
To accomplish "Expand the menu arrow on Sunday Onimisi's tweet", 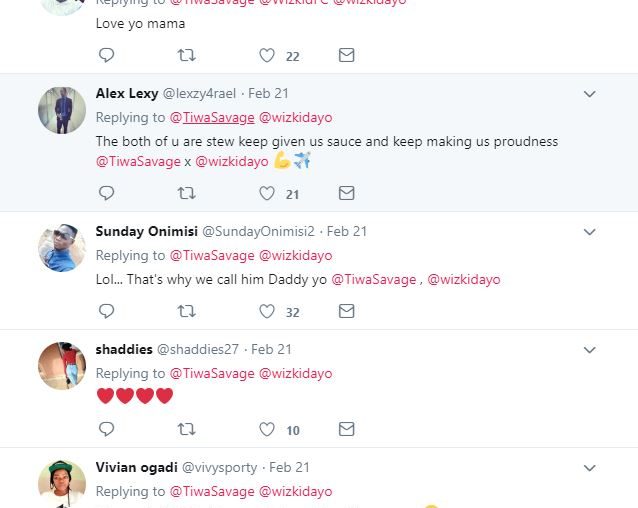I will click(589, 232).
